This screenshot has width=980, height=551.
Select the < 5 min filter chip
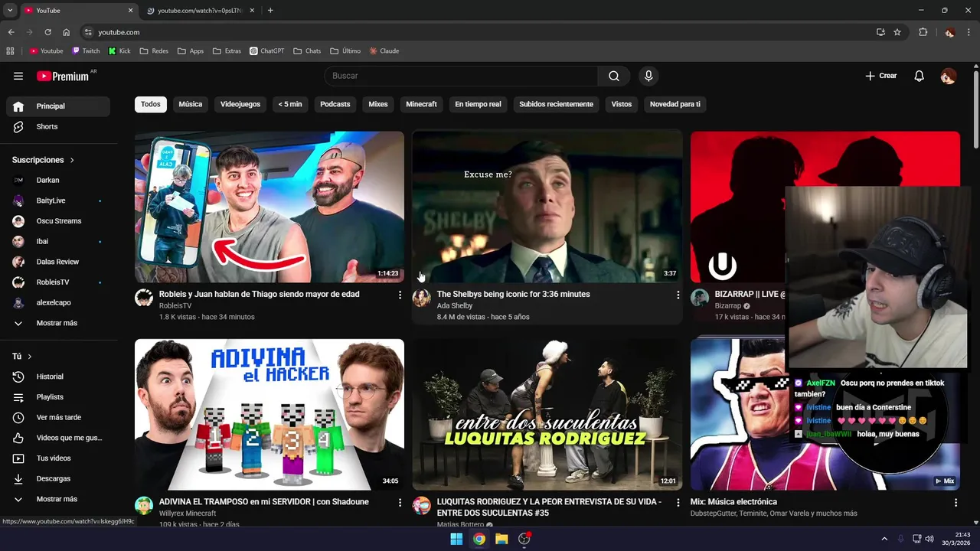(290, 104)
